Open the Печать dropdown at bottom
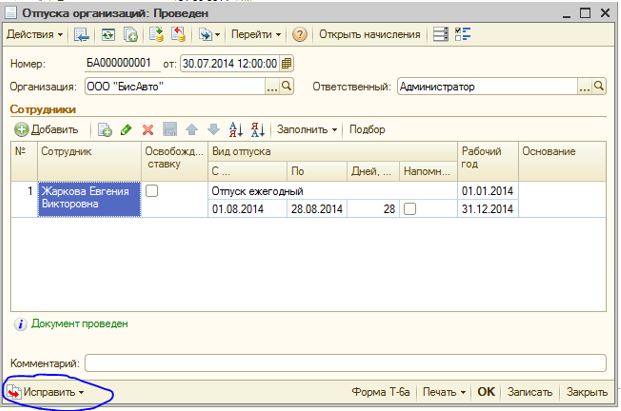 443,392
